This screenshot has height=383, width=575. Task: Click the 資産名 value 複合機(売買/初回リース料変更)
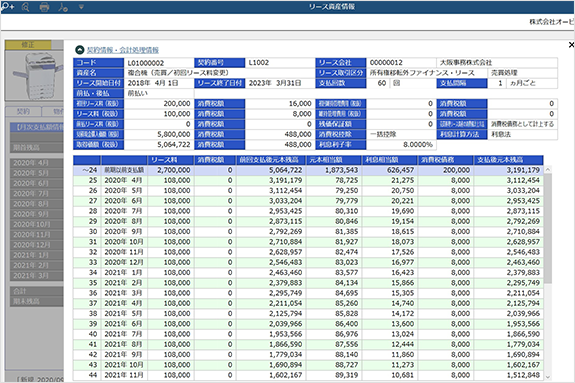(220, 73)
